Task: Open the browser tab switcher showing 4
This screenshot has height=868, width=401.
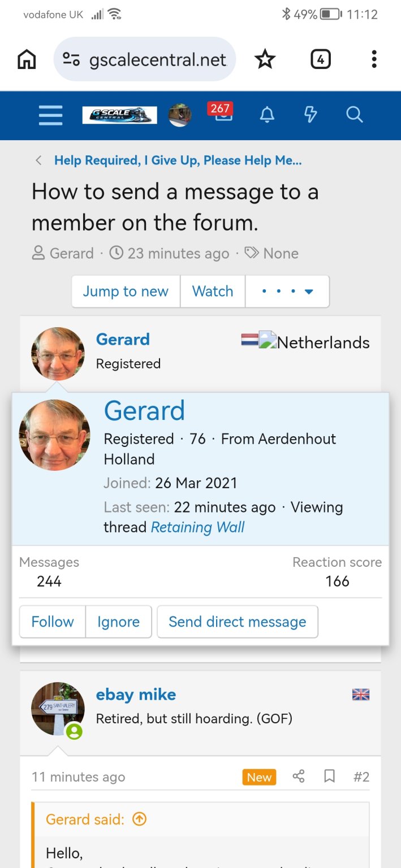Action: point(321,59)
